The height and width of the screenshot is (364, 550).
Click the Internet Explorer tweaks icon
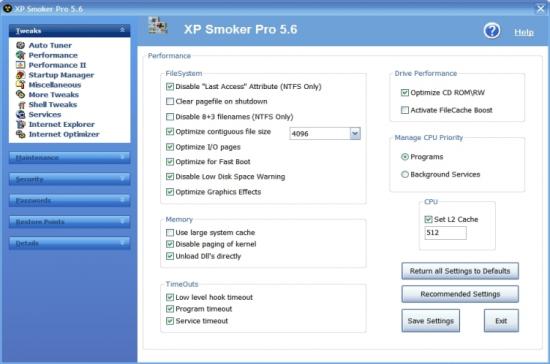(x=21, y=124)
